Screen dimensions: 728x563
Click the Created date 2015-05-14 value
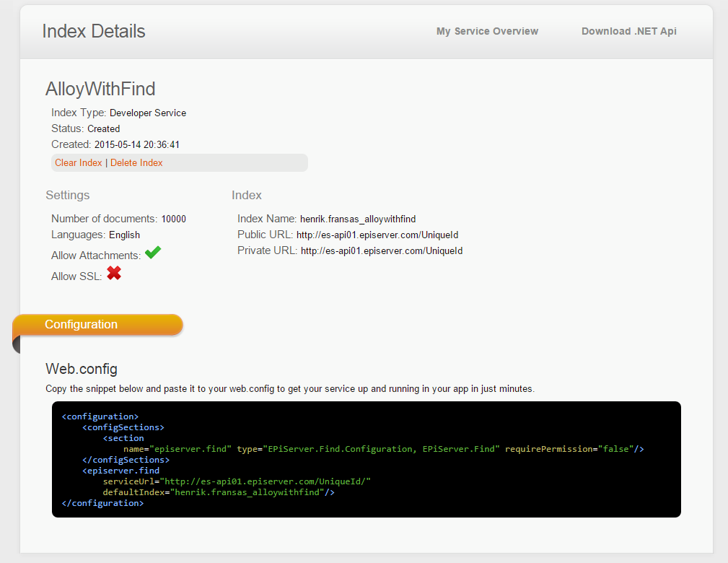(x=136, y=144)
